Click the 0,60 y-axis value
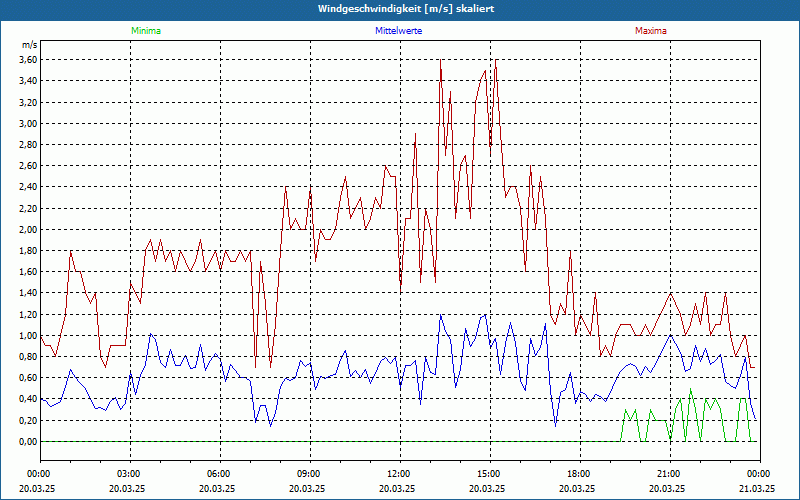 (x=28, y=378)
